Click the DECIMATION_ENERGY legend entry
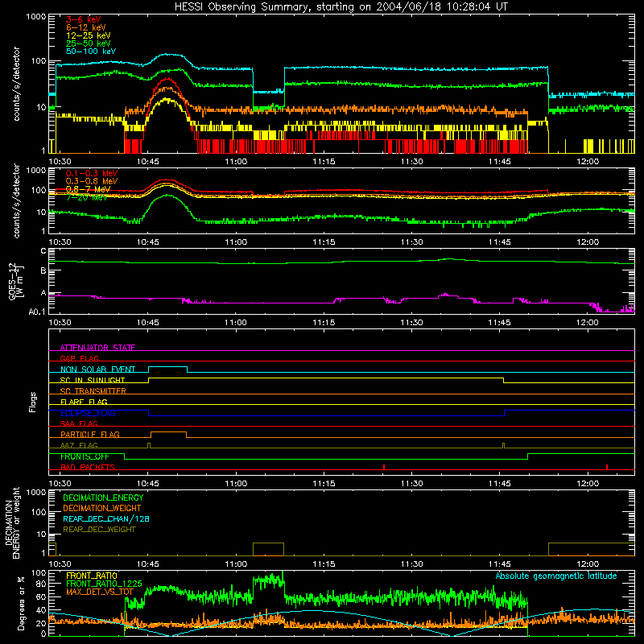The height and width of the screenshot is (644, 644). coord(103,497)
